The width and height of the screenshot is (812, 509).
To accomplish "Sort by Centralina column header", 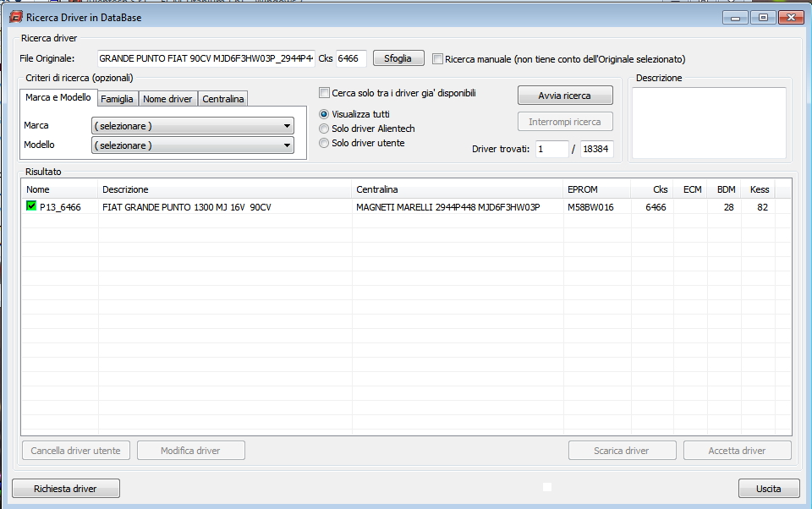I will 458,189.
